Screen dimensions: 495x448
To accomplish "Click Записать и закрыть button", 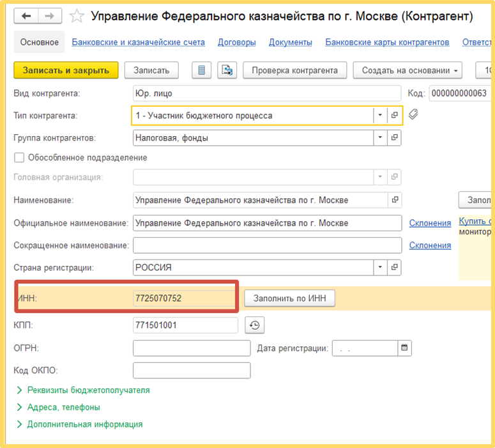I will [x=66, y=70].
